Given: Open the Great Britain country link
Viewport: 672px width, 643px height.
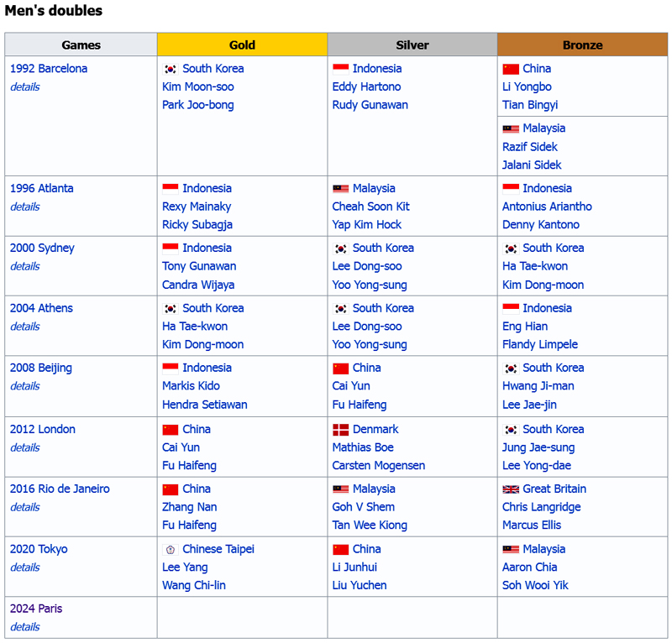Looking at the screenshot, I should [554, 489].
